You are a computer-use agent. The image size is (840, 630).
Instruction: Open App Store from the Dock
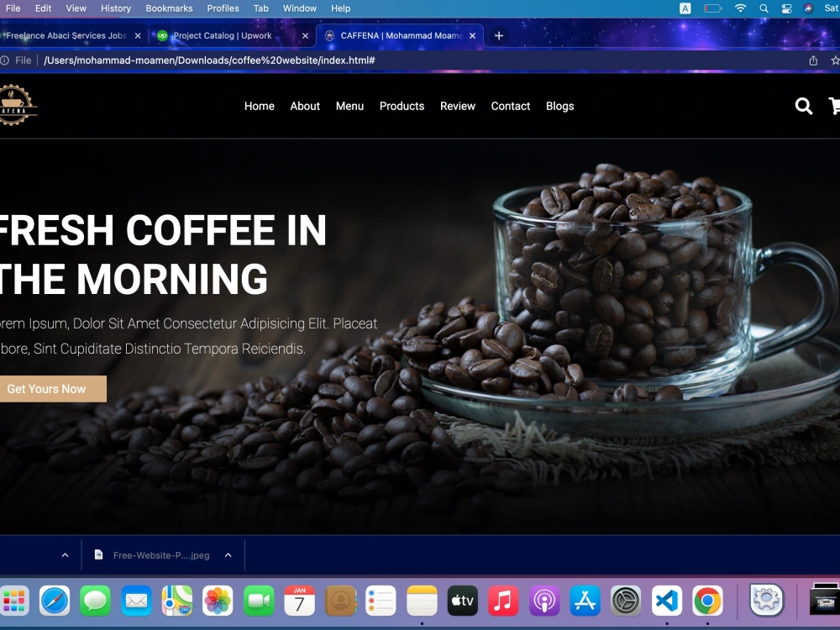(585, 601)
